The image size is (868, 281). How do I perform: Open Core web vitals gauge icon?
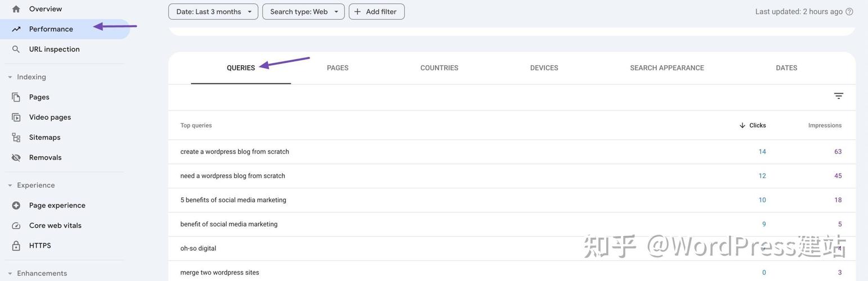point(16,226)
